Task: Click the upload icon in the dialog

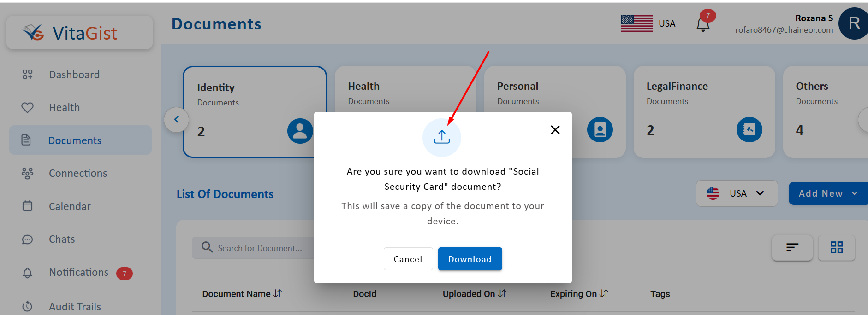Action: (441, 137)
